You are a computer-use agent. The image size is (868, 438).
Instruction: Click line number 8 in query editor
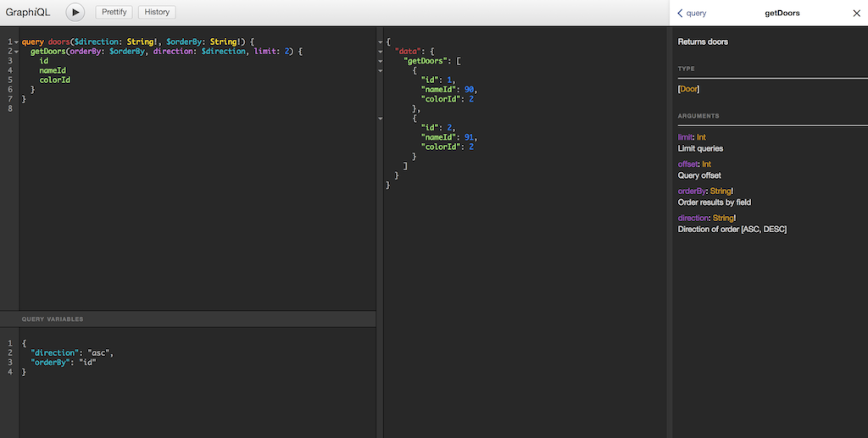tap(10, 108)
